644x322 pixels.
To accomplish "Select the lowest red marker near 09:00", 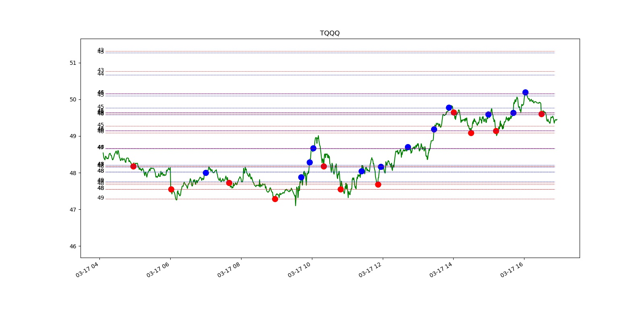I will 275,199.
